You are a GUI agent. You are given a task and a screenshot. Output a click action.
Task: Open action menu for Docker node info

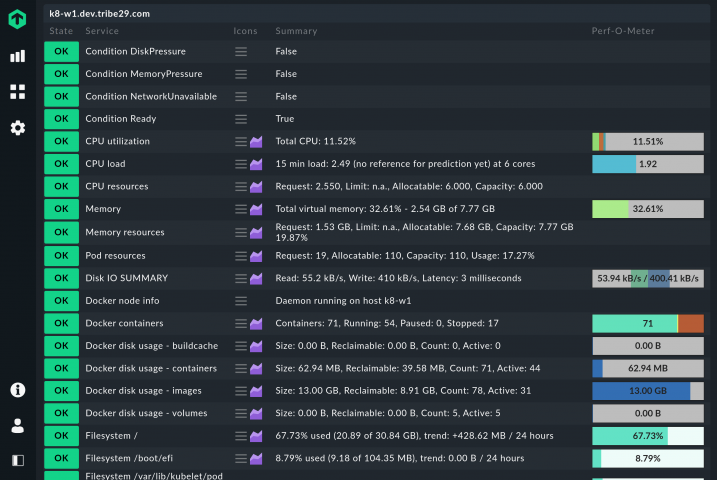[241, 301]
